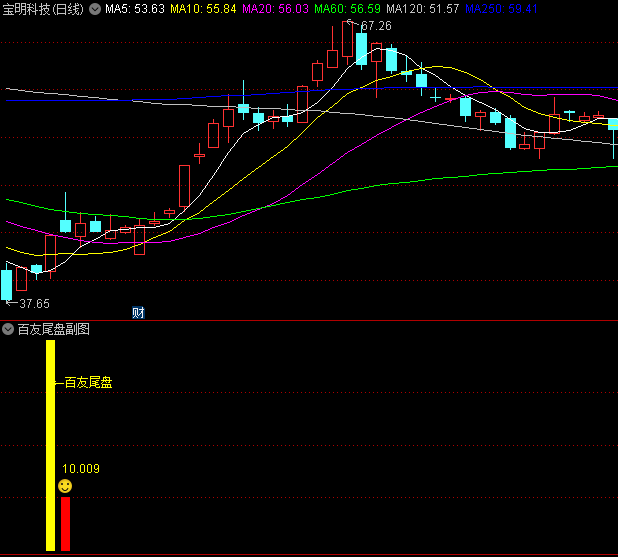Viewport: 618px width, 557px height.
Task: Click the 67.26 high price label
Action: point(376,26)
